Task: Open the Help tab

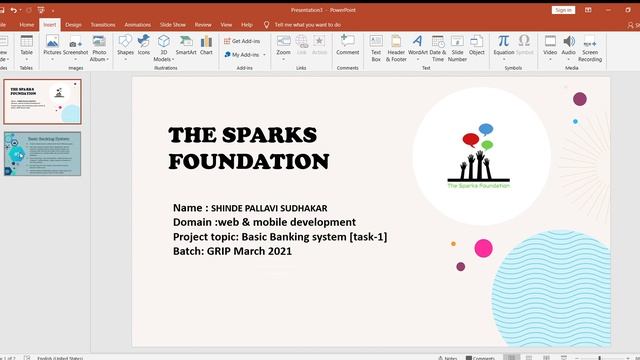Action: [x=247, y=25]
